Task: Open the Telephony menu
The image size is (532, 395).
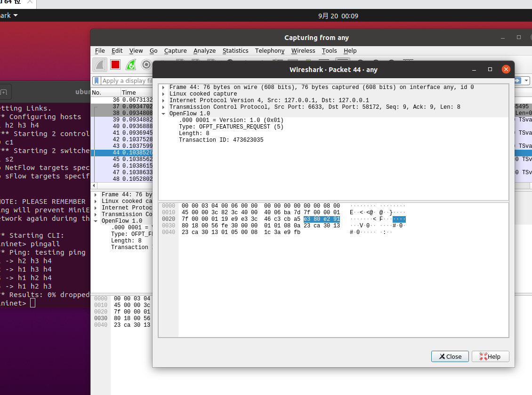Action: click(270, 50)
